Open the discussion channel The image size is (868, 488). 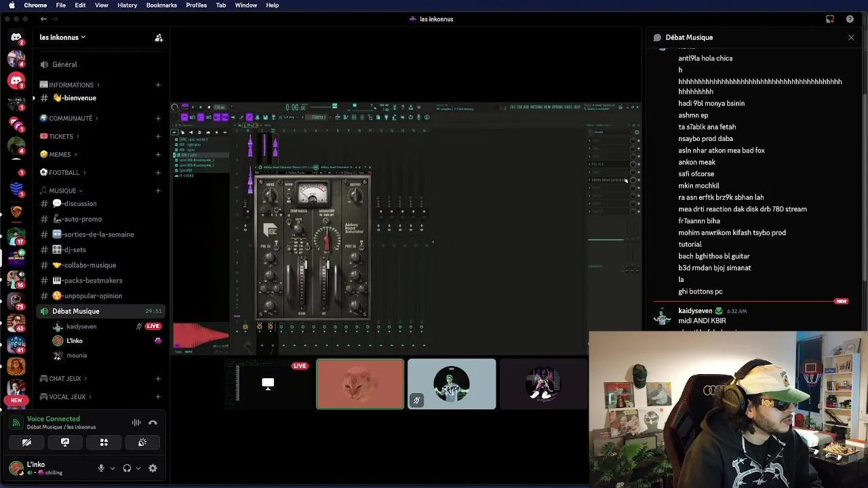(x=100, y=203)
